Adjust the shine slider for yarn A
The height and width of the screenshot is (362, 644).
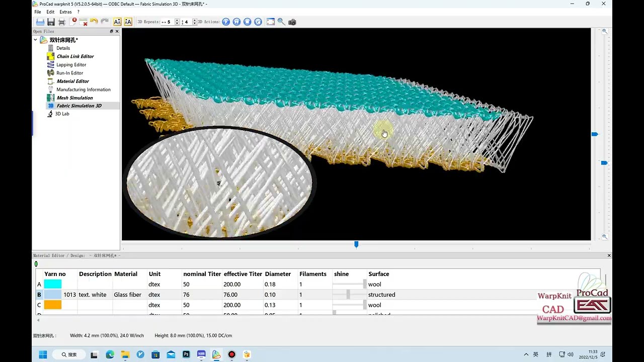(x=349, y=284)
